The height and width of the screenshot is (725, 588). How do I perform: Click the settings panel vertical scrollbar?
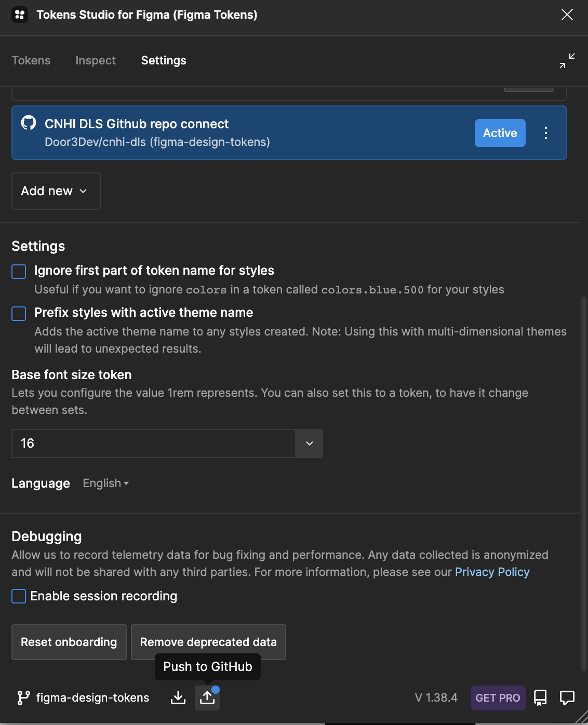pos(583,483)
